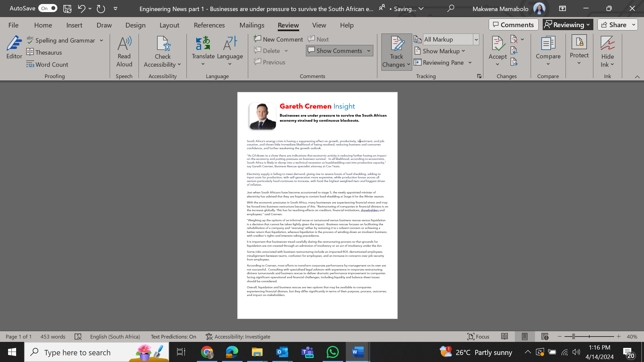Run Check Accessibility
This screenshot has width=644, height=362.
pyautogui.click(x=162, y=52)
